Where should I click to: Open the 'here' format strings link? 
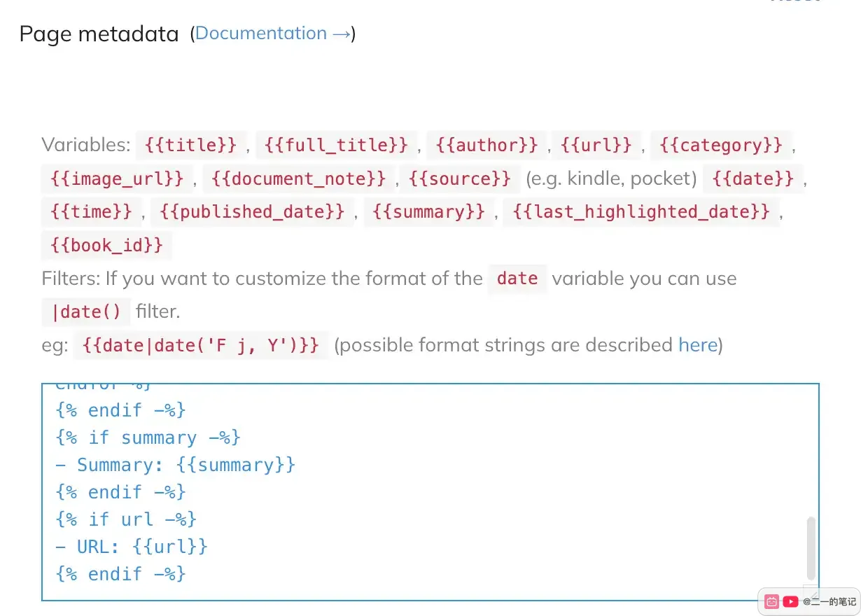coord(698,344)
